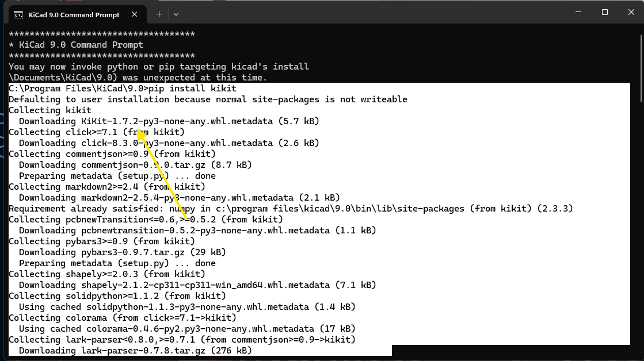
Task: Click the commentjson-0.9.0.tar.gz download line
Action: (135, 165)
